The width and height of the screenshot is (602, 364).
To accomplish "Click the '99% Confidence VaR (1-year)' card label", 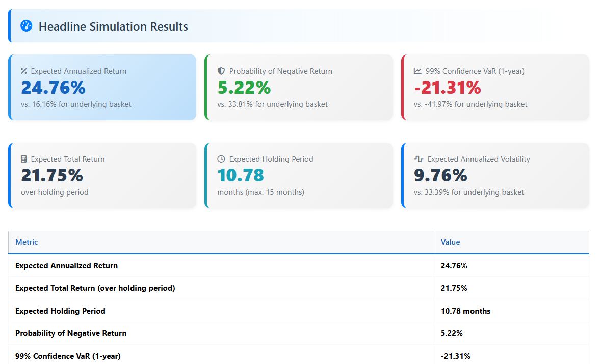I will click(475, 71).
